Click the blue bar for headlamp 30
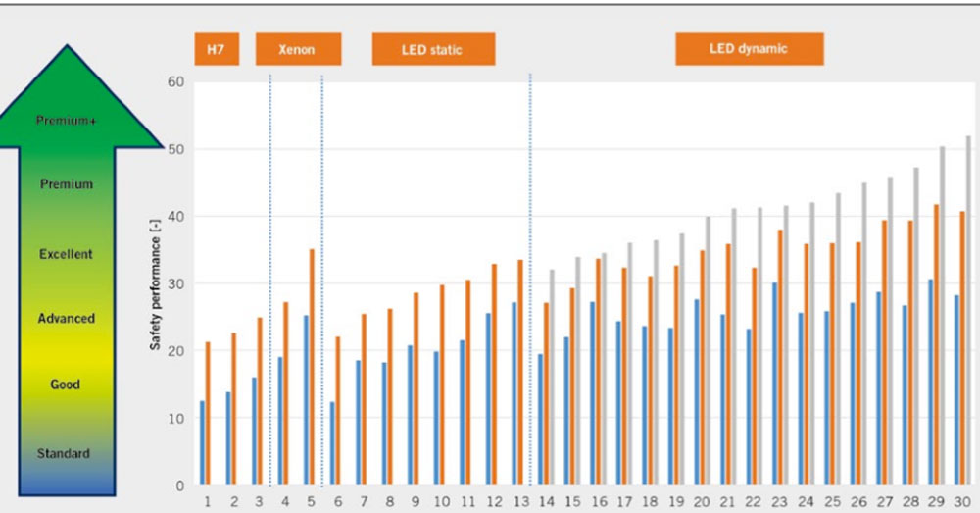980x513 pixels. point(956,389)
